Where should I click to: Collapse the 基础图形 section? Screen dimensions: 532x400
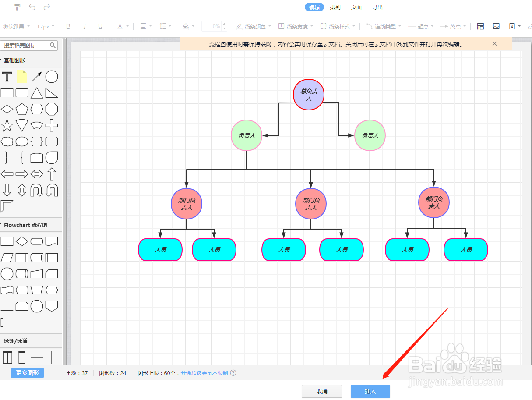14,60
